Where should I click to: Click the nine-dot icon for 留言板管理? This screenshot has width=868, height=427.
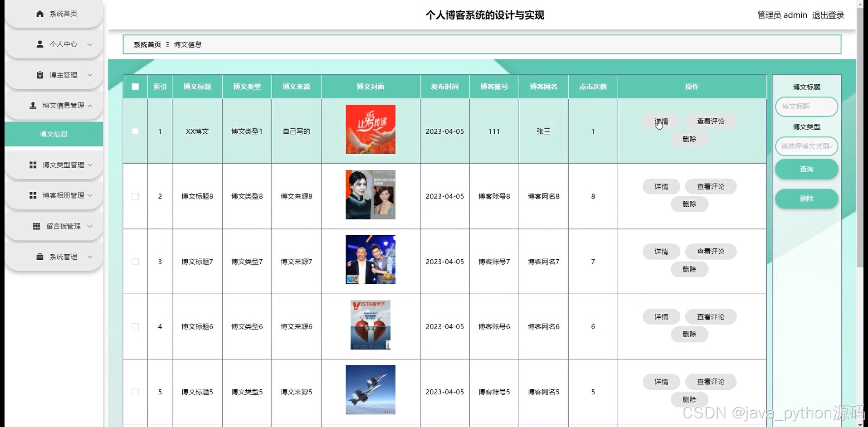point(36,226)
